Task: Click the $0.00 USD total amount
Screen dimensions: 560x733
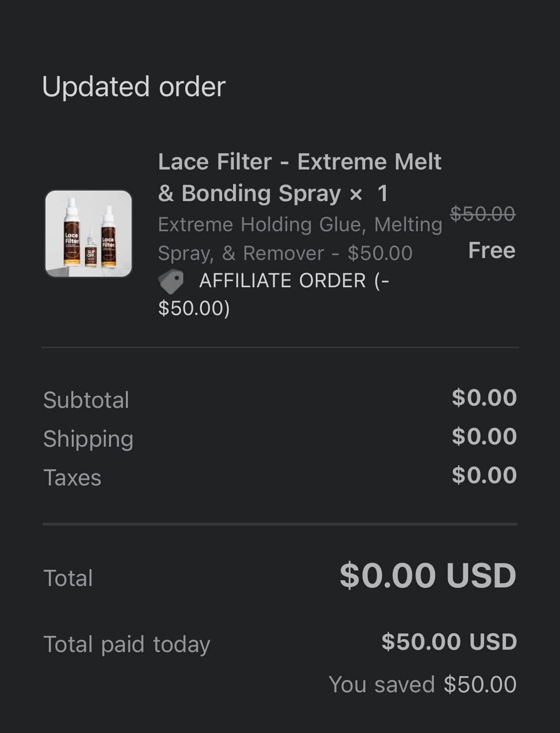Action: (x=428, y=575)
